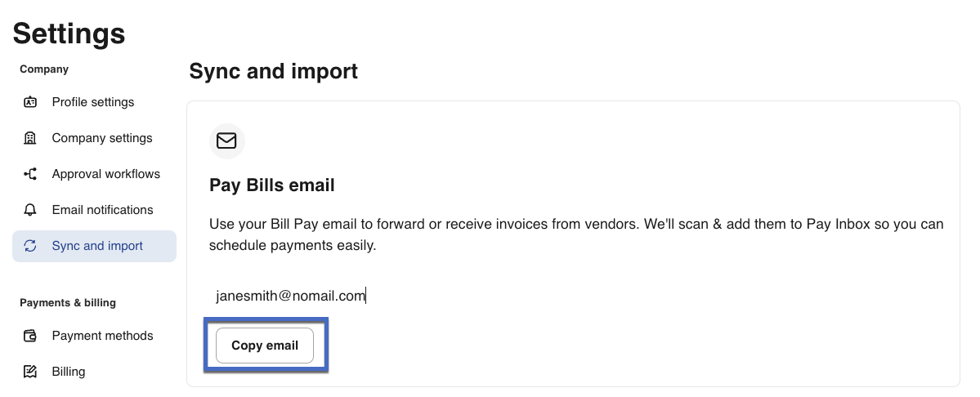Click the Profile settings ID card icon

[x=30, y=102]
